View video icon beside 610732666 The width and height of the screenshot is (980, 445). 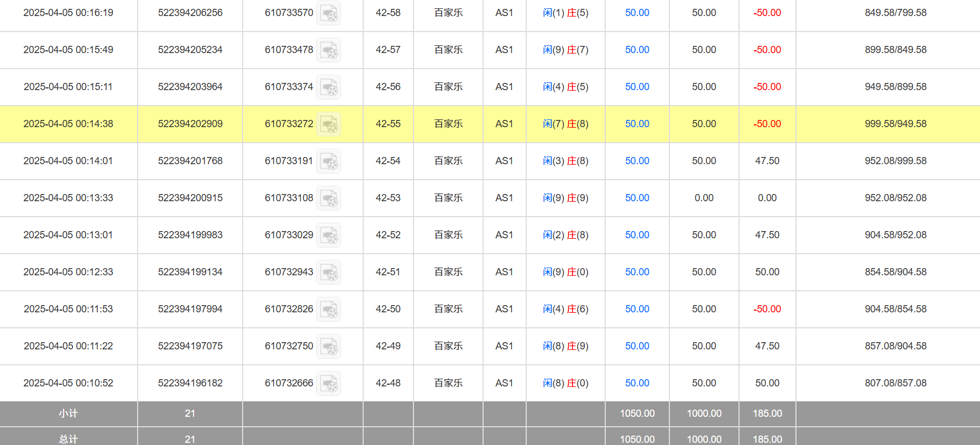[329, 384]
